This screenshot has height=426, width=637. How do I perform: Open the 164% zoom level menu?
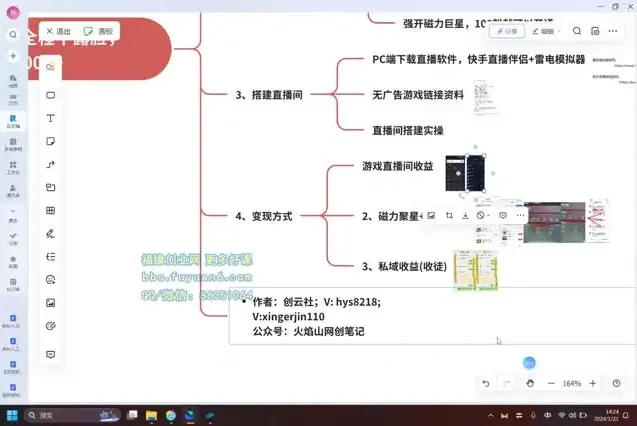[572, 383]
